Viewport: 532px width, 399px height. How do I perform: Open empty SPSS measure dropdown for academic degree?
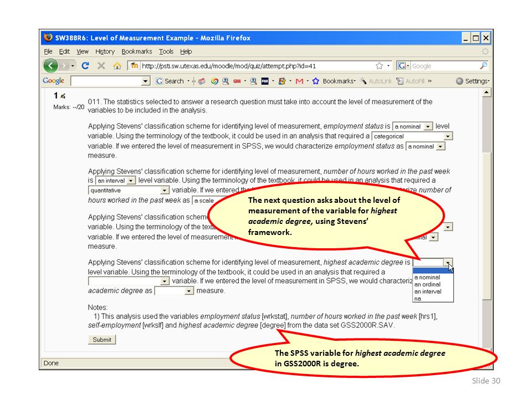pyautogui.click(x=174, y=291)
